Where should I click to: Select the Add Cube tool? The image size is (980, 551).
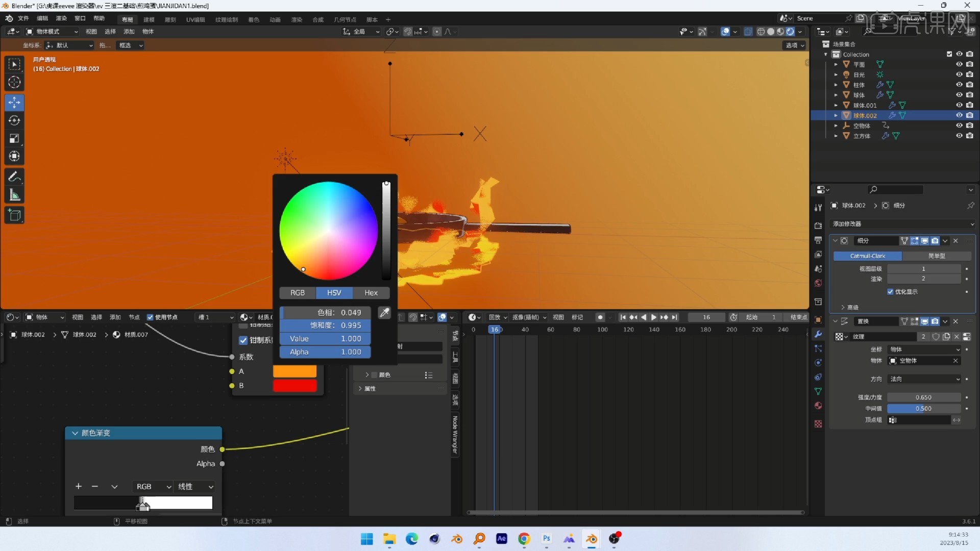14,215
